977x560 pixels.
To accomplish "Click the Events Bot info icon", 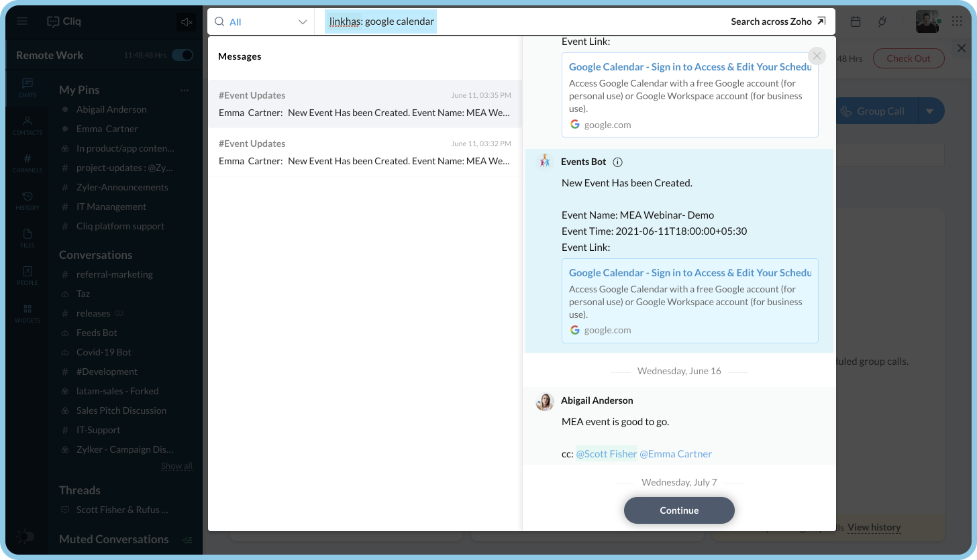I will (618, 162).
